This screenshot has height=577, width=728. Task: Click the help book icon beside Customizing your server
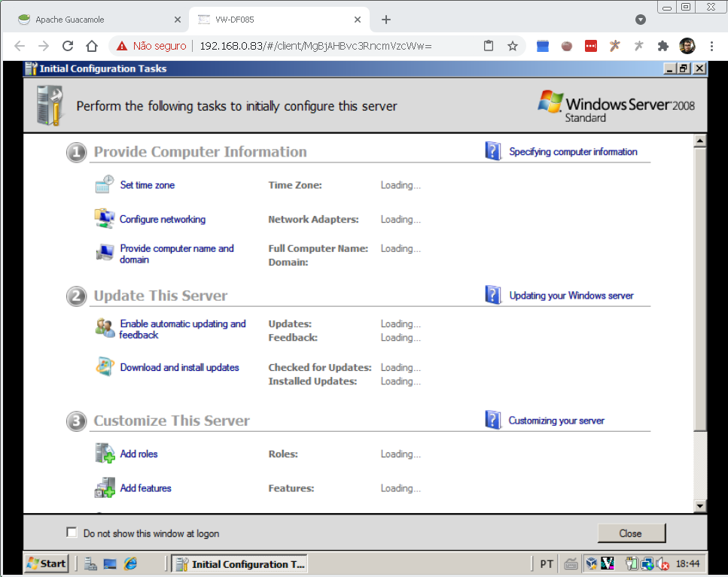pyautogui.click(x=492, y=420)
